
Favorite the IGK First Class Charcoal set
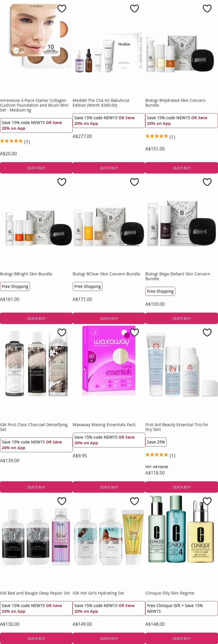pyautogui.click(x=62, y=333)
